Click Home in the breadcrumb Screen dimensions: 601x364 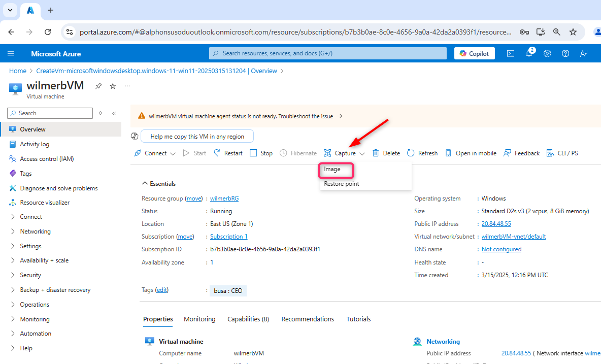tap(18, 71)
